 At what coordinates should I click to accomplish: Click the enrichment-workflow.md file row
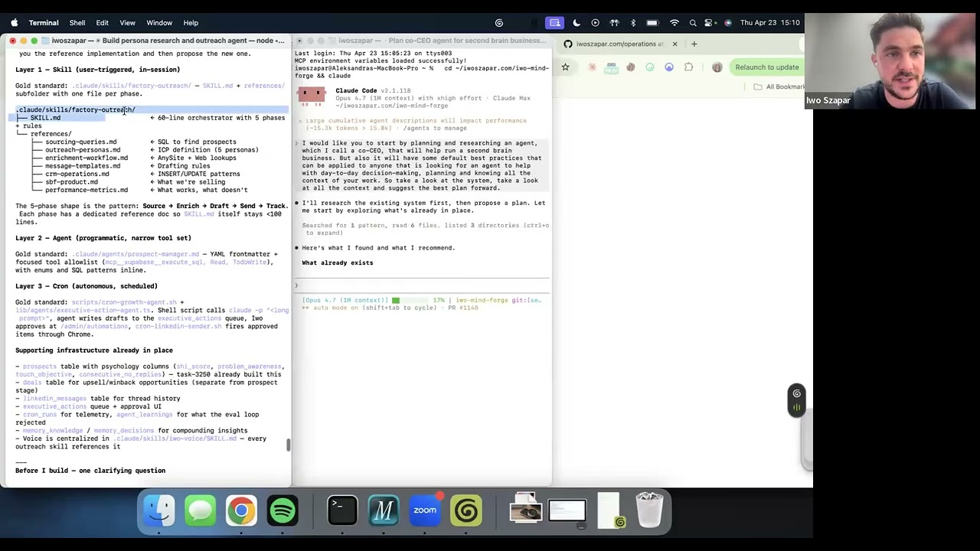(87, 158)
